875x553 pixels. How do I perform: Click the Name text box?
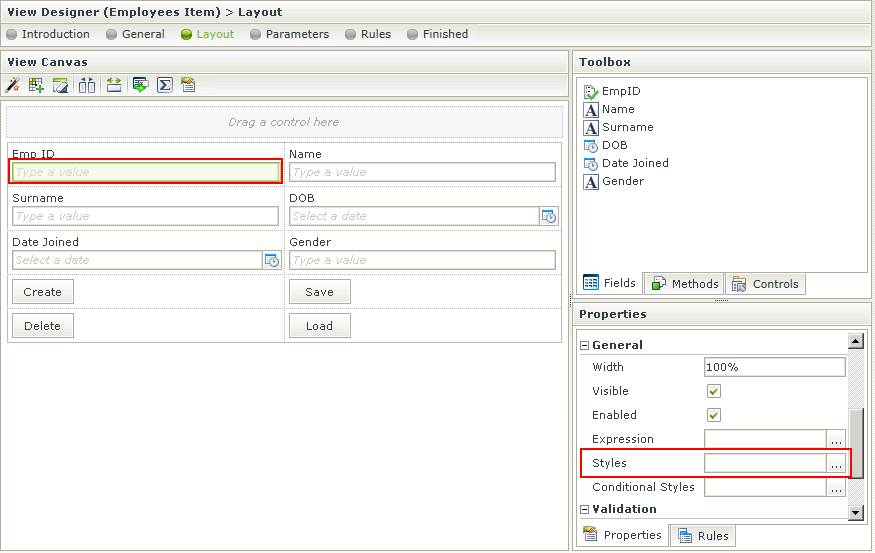[422, 172]
